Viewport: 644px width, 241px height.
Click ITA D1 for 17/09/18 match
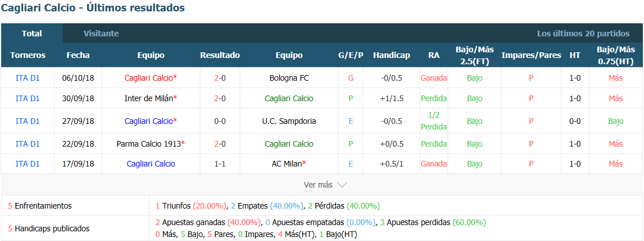point(27,164)
